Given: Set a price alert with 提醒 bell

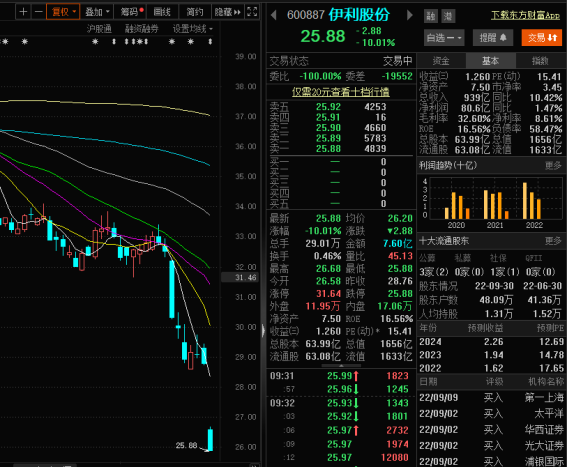Looking at the screenshot, I should coord(493,38).
